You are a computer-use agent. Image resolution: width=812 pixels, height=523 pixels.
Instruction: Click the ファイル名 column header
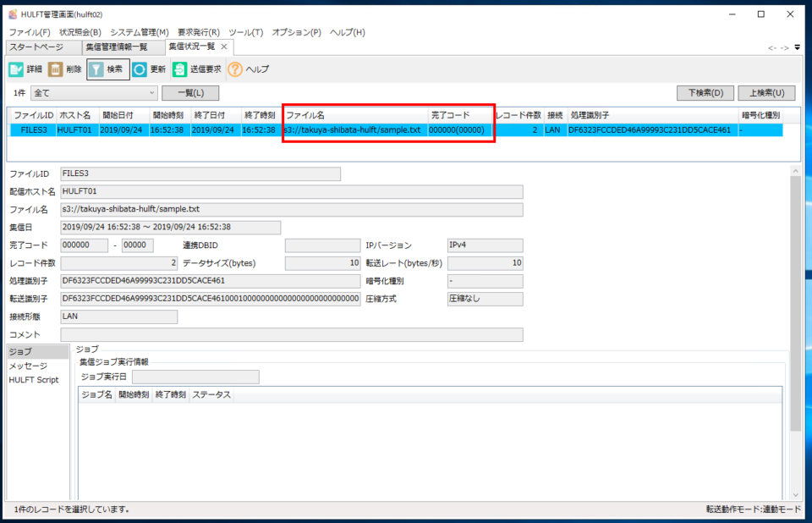[356, 115]
